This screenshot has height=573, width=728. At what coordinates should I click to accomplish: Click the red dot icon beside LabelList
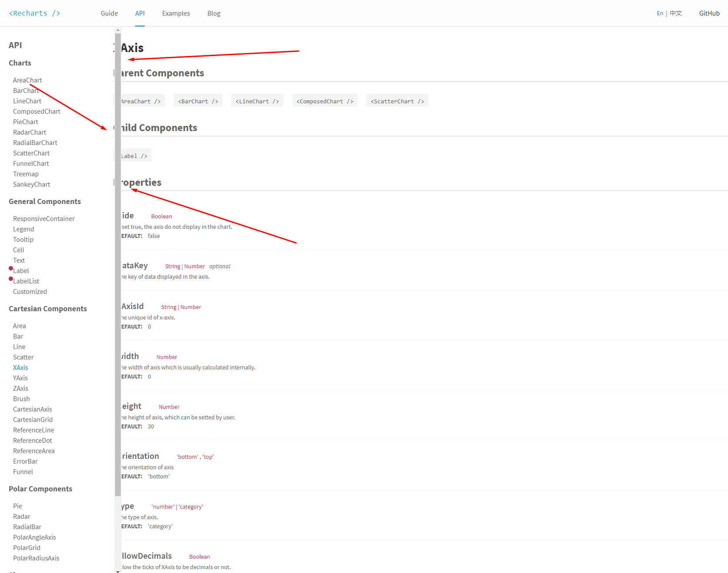pos(10,279)
